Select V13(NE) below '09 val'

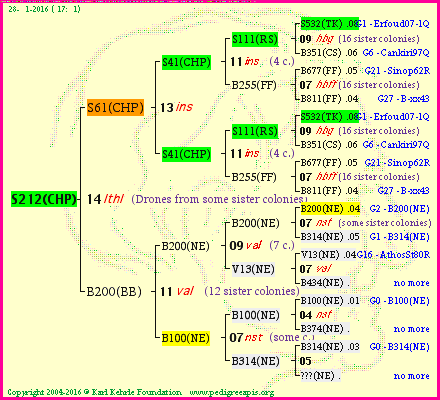tap(253, 269)
